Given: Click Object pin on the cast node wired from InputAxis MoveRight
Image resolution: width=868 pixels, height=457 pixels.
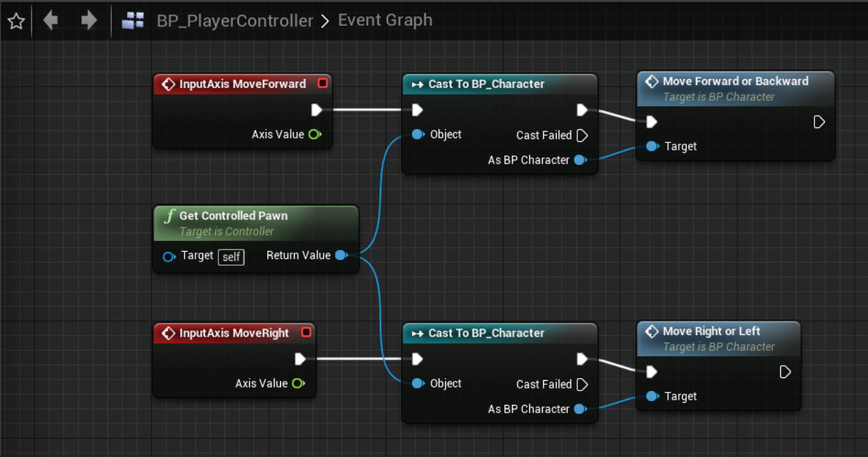Looking at the screenshot, I should click(x=418, y=383).
